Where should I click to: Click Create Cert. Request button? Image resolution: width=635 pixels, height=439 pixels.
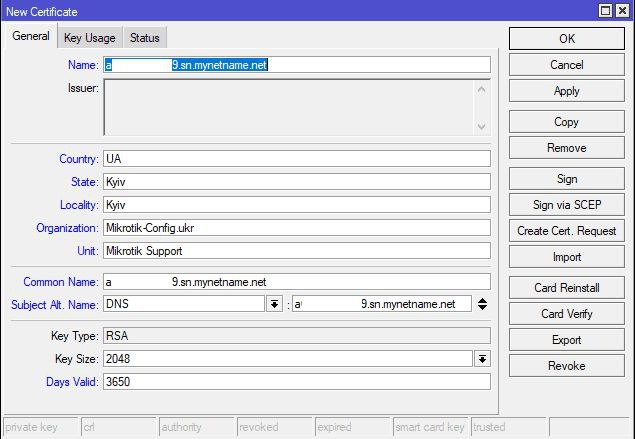click(x=567, y=231)
